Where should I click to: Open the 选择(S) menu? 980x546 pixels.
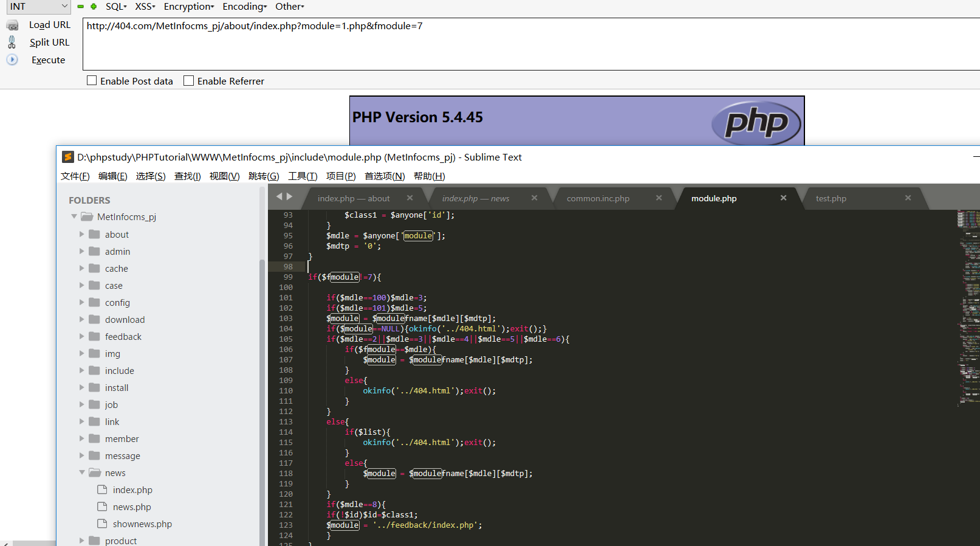click(151, 176)
